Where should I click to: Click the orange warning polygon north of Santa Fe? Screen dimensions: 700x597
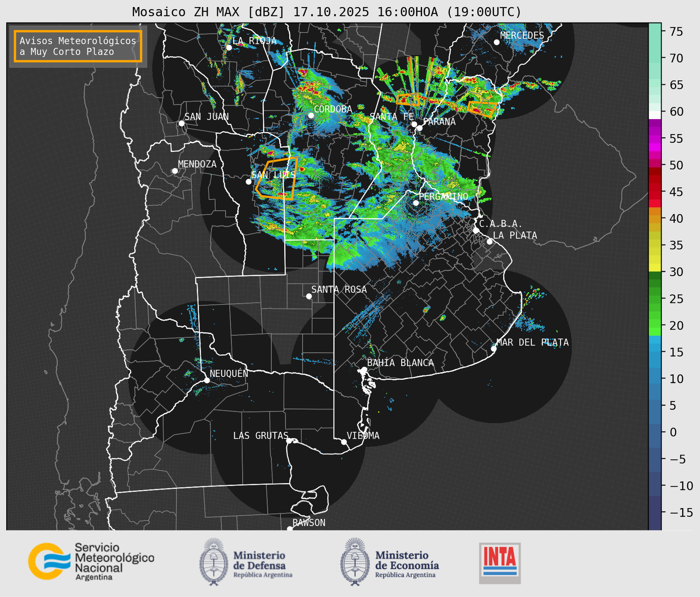407,99
